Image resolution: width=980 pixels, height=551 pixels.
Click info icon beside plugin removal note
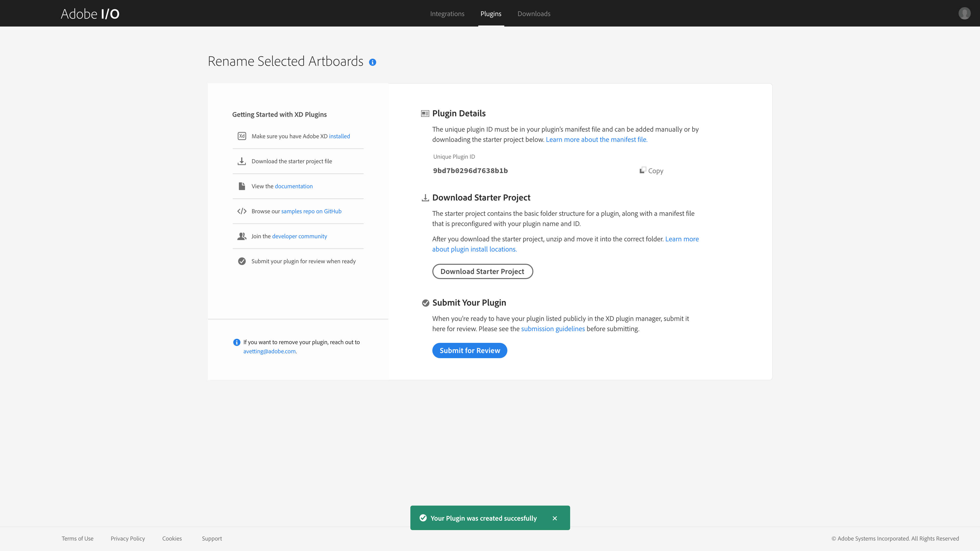(x=237, y=342)
